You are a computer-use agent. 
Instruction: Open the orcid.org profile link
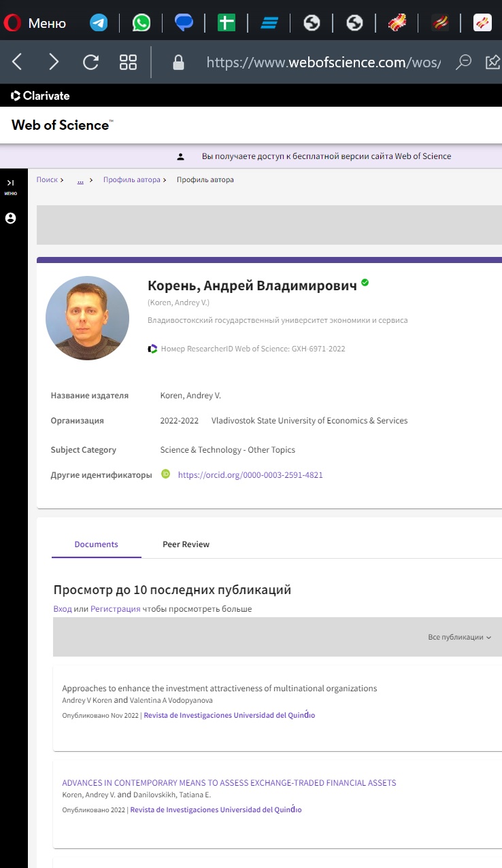250,475
